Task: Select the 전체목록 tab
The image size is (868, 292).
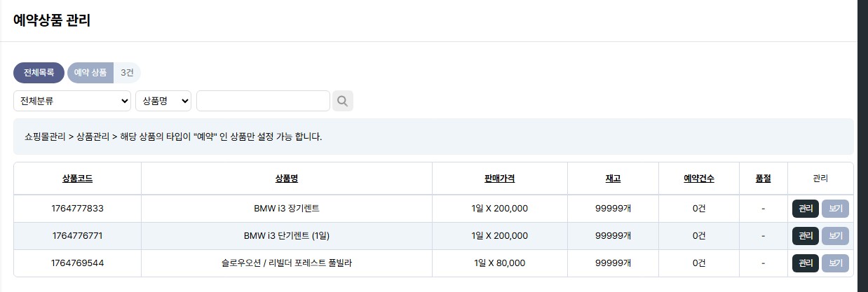Action: 39,73
